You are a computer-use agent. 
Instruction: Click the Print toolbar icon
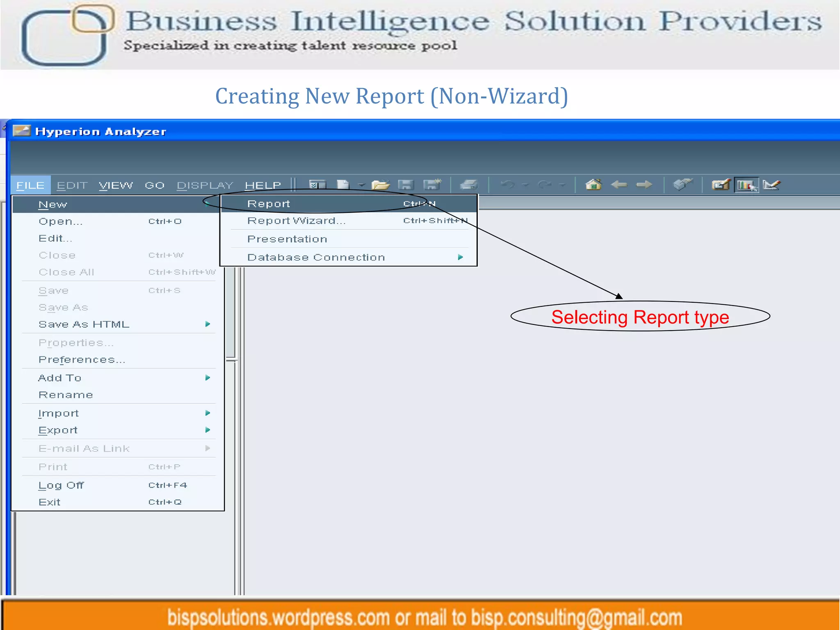pyautogui.click(x=469, y=185)
